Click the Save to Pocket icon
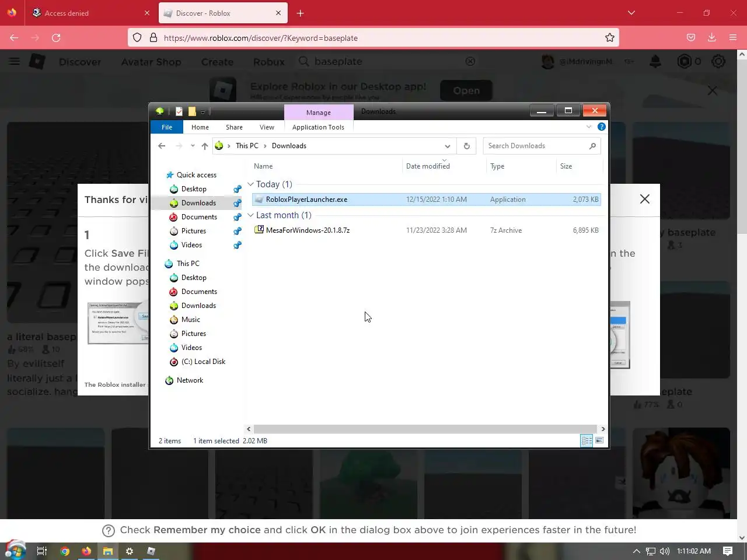747x560 pixels. (x=691, y=38)
